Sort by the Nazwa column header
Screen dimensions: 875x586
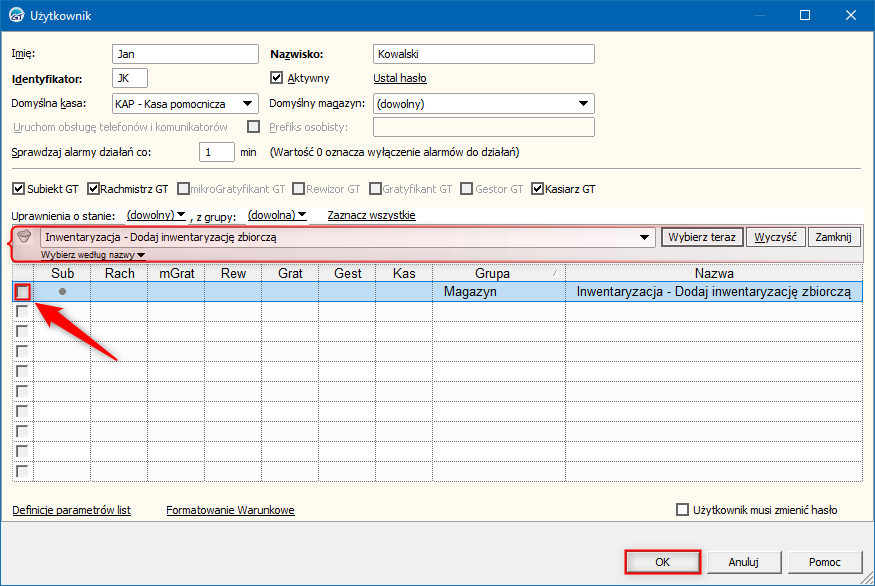714,273
